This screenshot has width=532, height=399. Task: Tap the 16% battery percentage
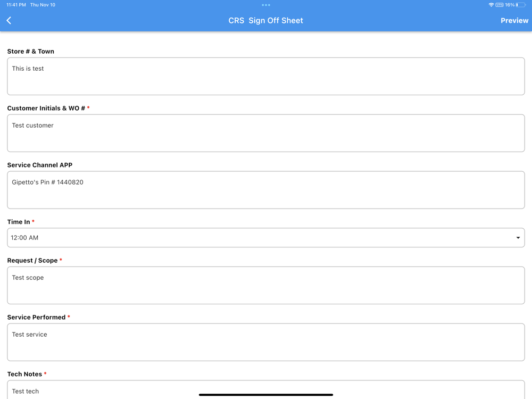[x=510, y=5]
